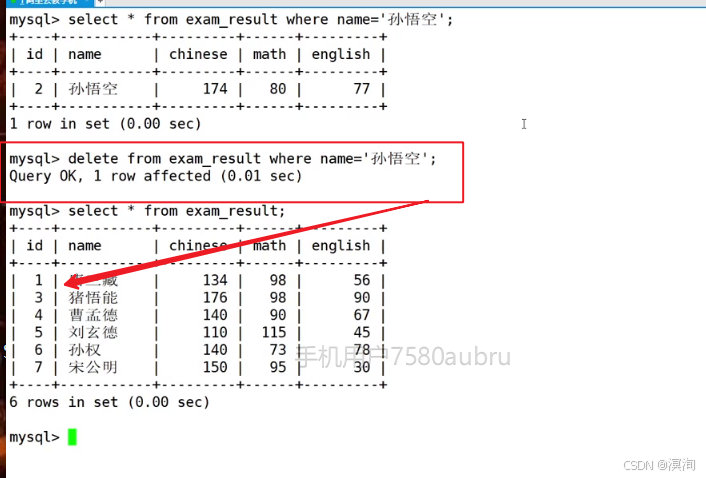The width and height of the screenshot is (706, 478).
Task: Click english score 45 in 刘玄德 row
Action: (x=362, y=332)
